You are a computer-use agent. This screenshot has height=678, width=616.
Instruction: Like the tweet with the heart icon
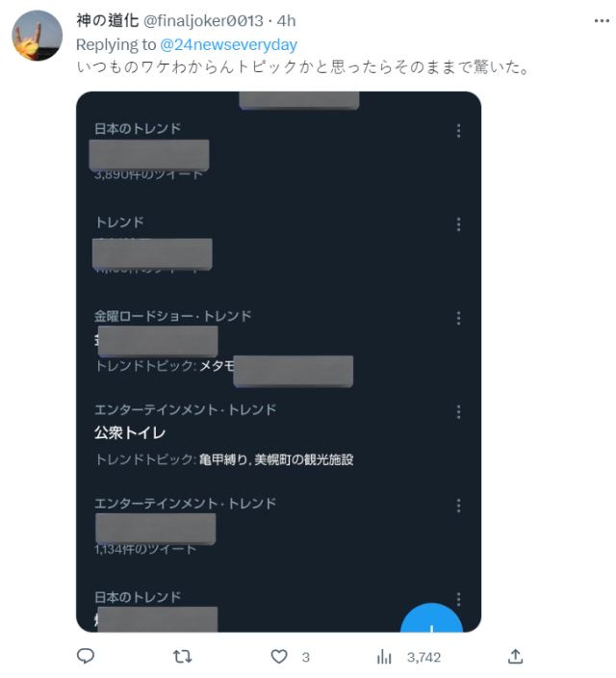coord(279,657)
